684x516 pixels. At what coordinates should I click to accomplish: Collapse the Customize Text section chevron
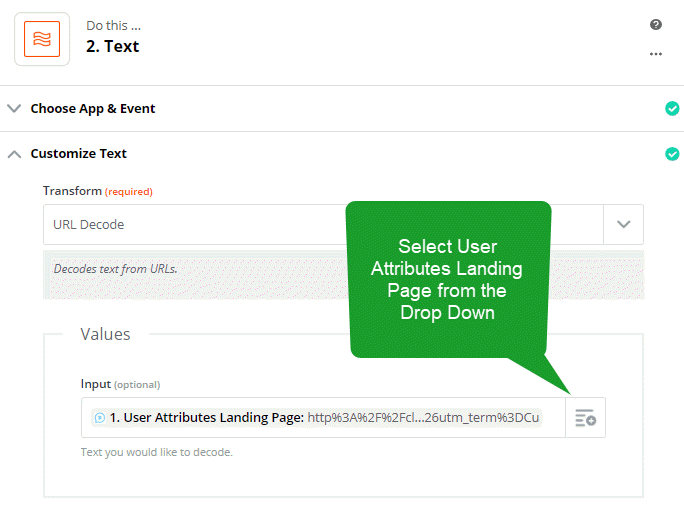click(14, 154)
